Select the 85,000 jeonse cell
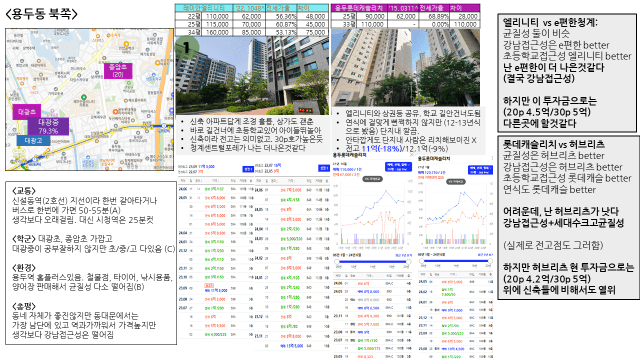Screen dimensions: 640x360 coord(249,32)
